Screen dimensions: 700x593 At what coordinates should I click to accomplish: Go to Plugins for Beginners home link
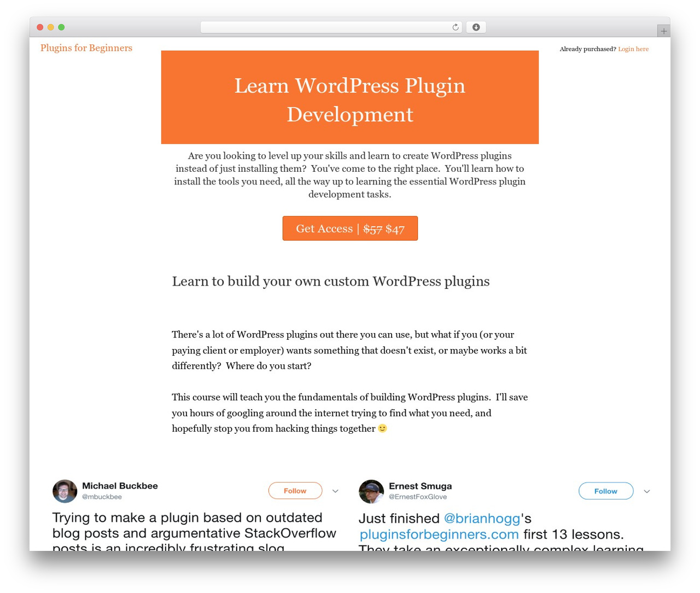[86, 48]
